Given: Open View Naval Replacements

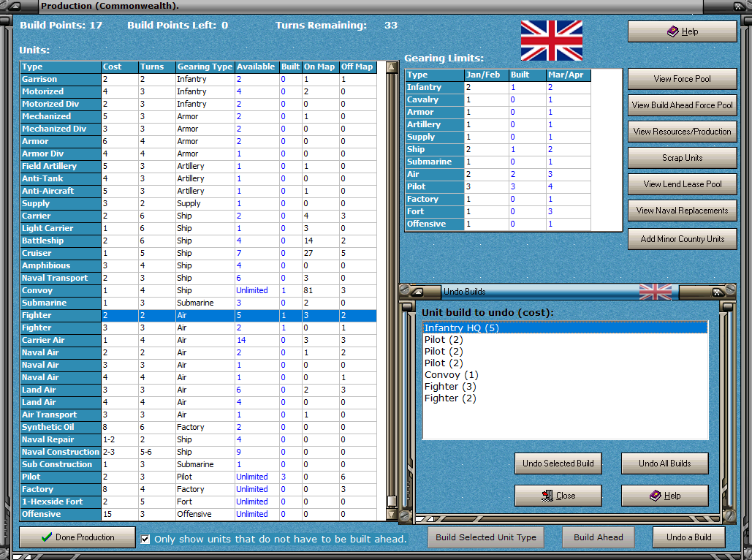Looking at the screenshot, I should (x=682, y=211).
